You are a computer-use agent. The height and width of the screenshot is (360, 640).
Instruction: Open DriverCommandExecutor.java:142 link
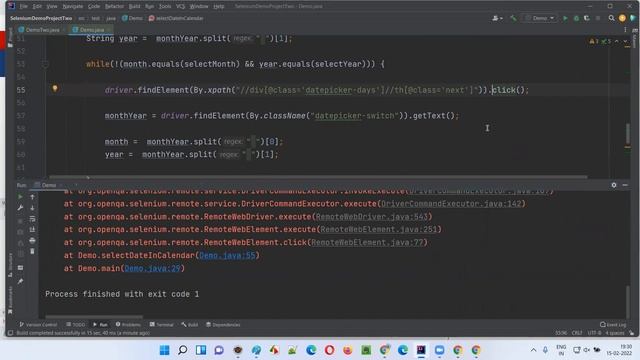[x=451, y=204]
